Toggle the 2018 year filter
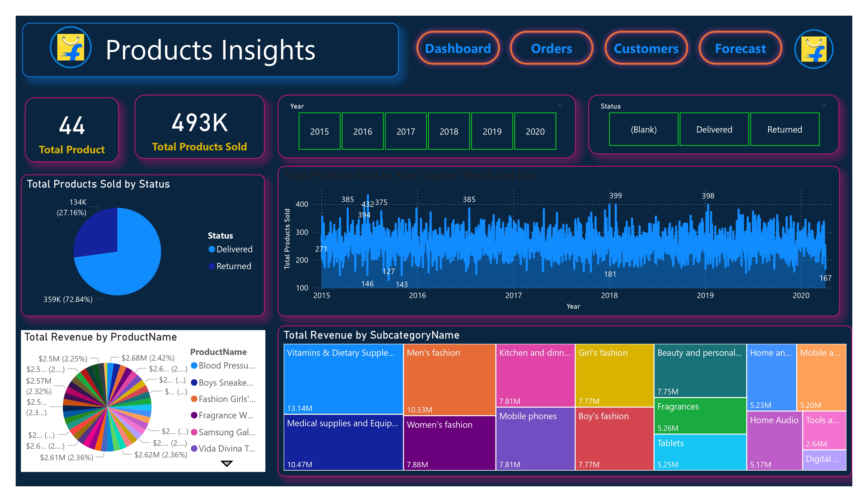The width and height of the screenshot is (868, 502). click(x=448, y=131)
